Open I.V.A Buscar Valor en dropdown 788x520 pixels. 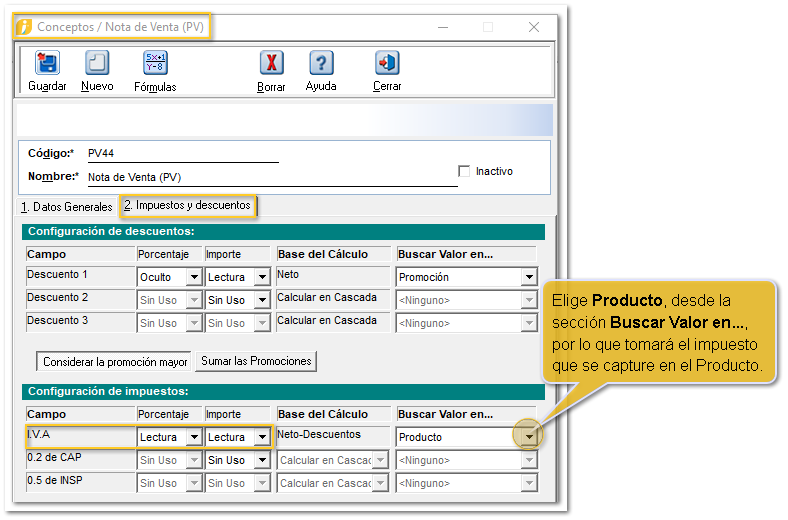529,437
